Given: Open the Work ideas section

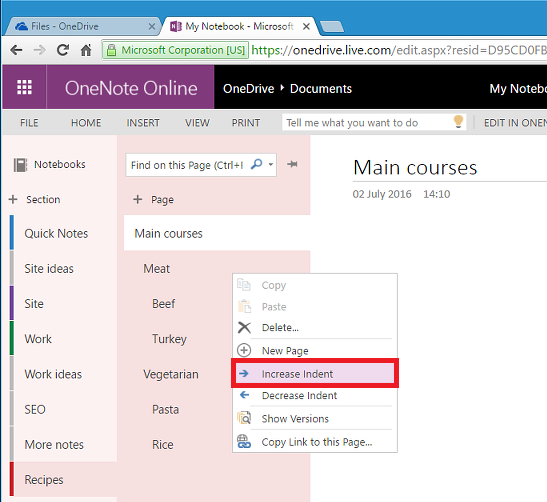Looking at the screenshot, I should coord(63,374).
